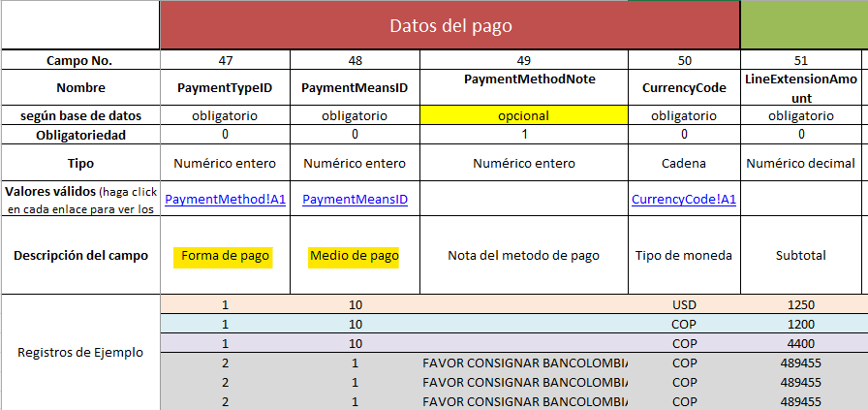Select the yellow 'opcional' cell

point(523,115)
